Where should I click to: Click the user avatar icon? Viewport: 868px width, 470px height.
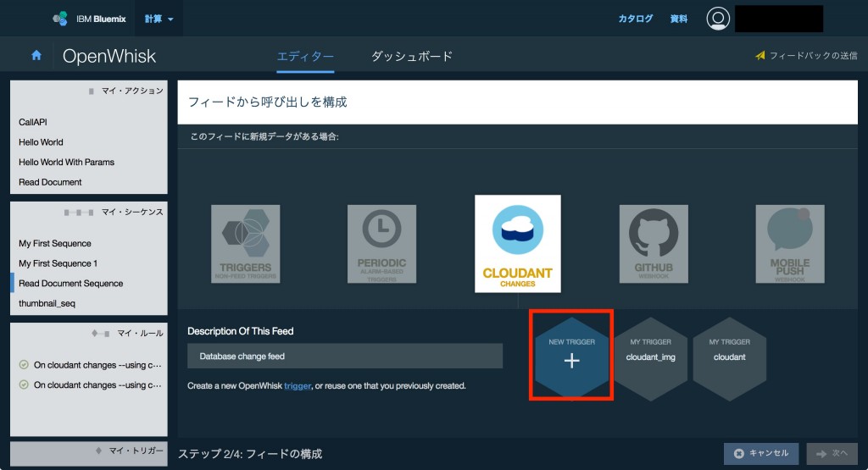pos(718,19)
